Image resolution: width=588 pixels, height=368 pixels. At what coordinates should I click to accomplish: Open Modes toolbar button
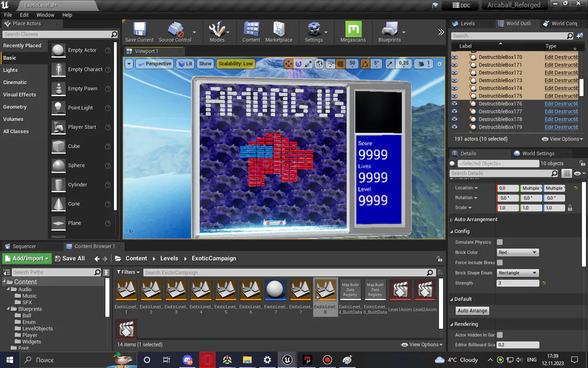217,32
